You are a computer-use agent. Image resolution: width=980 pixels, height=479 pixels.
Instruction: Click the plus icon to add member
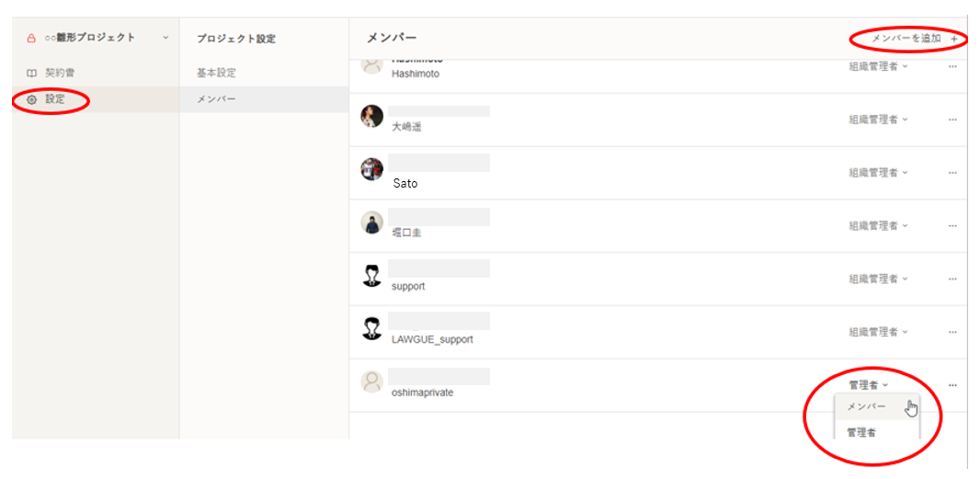coord(954,39)
